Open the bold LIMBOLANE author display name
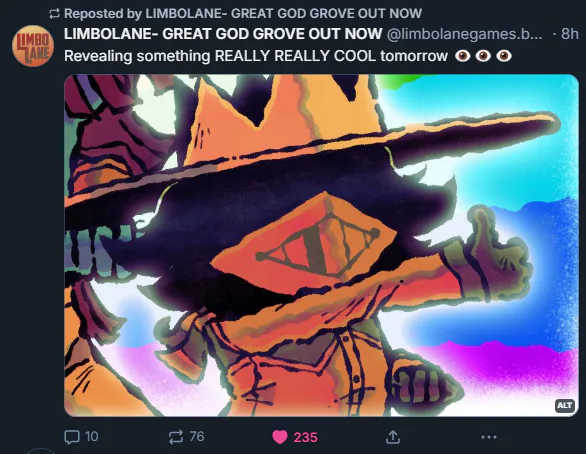The width and height of the screenshot is (586, 454). coord(223,34)
